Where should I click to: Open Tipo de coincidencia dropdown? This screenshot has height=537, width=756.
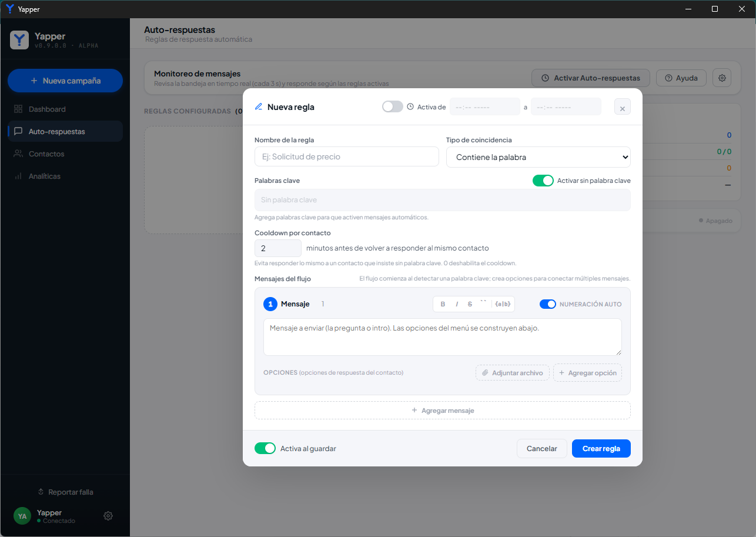point(538,157)
